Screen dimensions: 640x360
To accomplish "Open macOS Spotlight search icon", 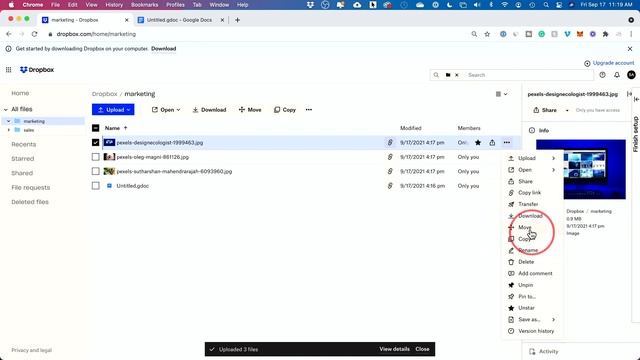I will click(x=546, y=5).
